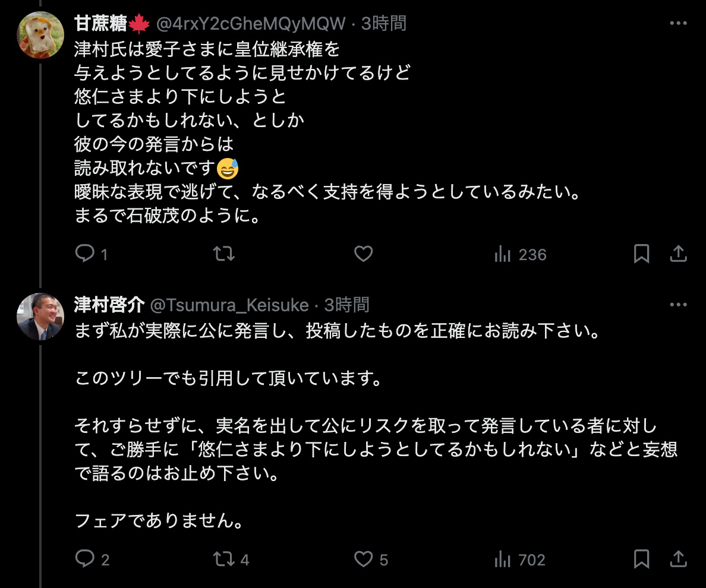Share 津村啓介's tweet
Image resolution: width=706 pixels, height=588 pixels.
click(x=678, y=559)
